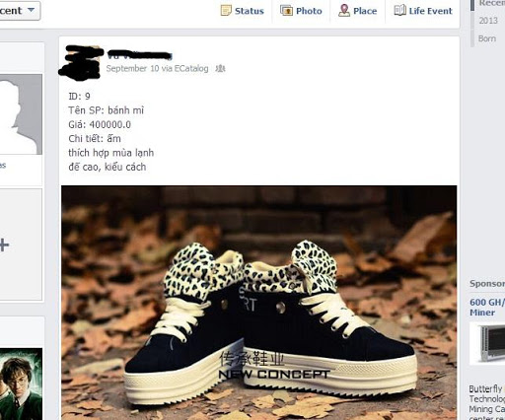Click the audience friends icon beside ECatalog
Viewport: 505px width, 420px height.
pos(220,68)
